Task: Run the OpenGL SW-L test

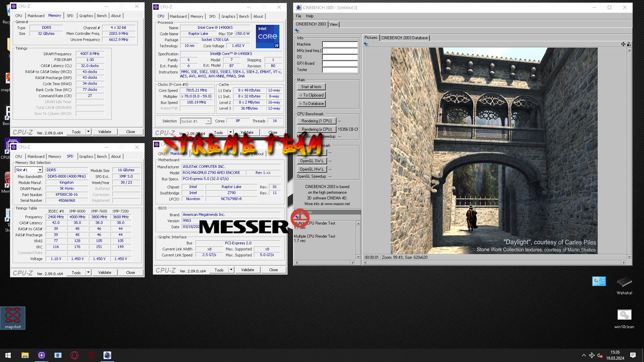Action: tap(312, 161)
